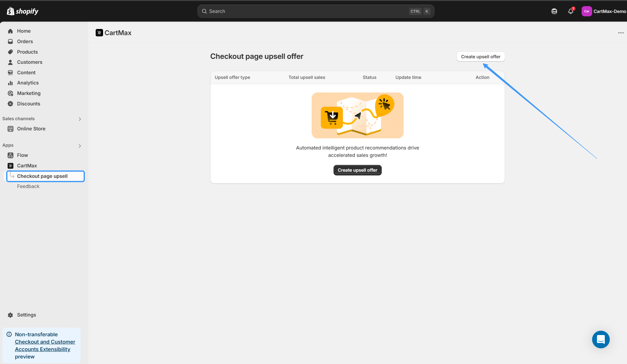Open the Feedback sub-item under CartMax

coord(28,186)
